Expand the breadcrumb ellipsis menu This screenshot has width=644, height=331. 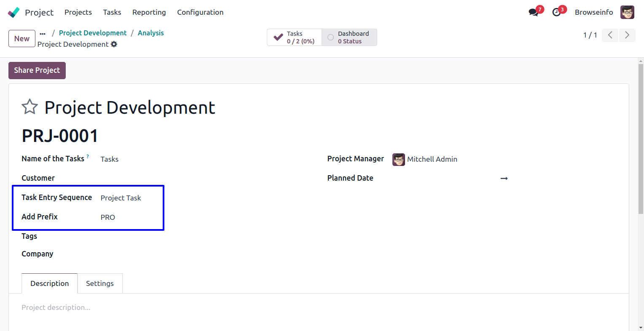pos(43,33)
